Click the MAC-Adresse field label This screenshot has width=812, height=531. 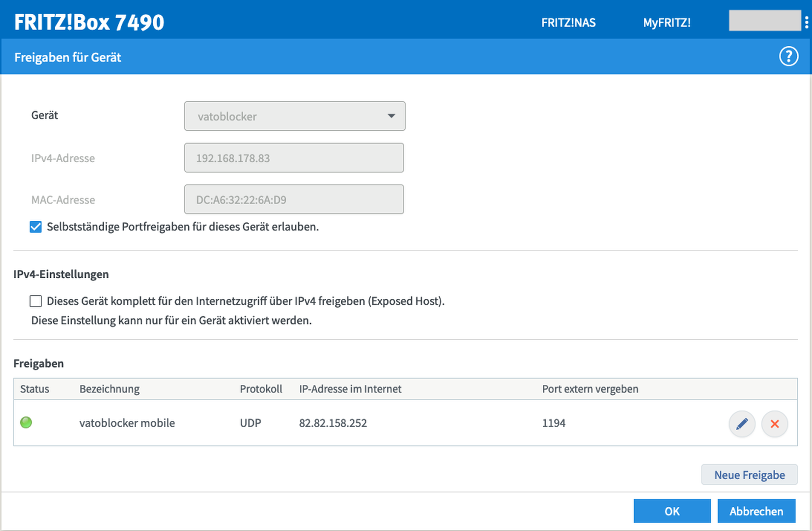pyautogui.click(x=63, y=200)
